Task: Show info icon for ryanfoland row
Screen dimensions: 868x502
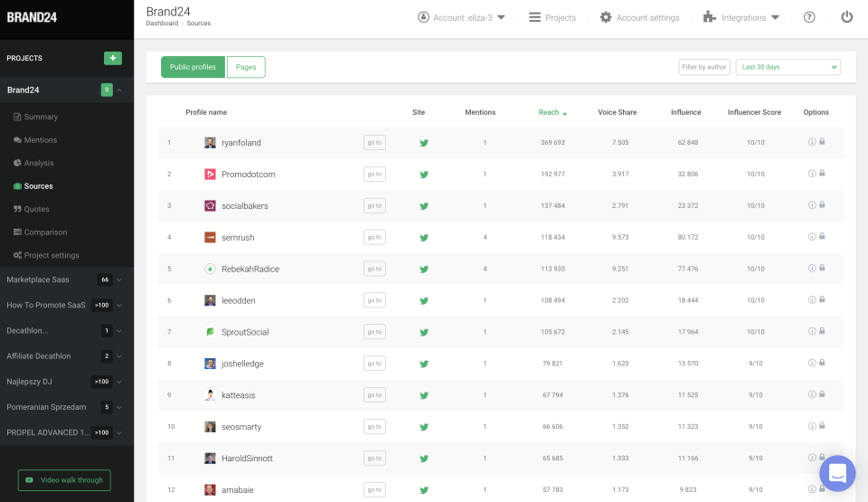Action: [812, 142]
